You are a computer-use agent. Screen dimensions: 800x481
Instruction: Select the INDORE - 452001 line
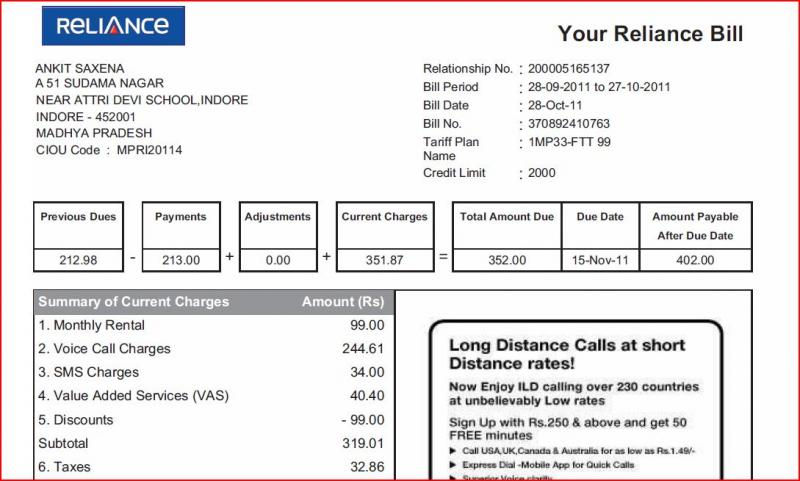[86, 117]
